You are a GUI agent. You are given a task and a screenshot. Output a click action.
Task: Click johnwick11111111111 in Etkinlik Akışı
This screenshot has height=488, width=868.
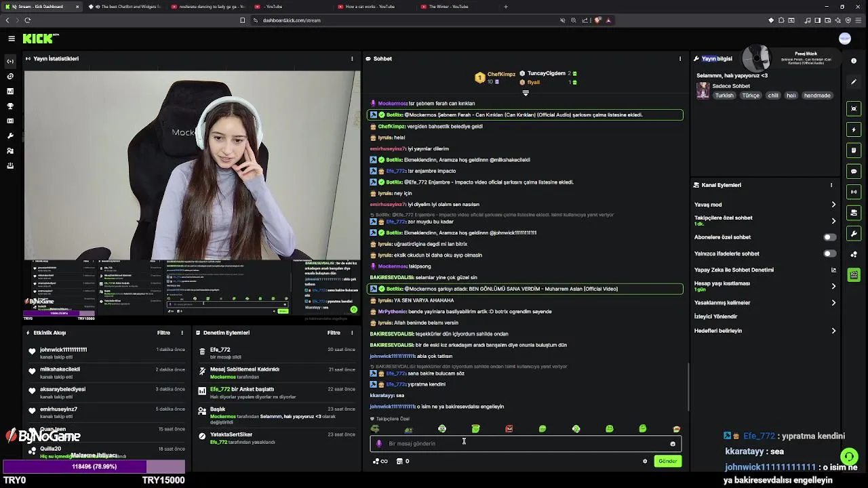(x=64, y=350)
